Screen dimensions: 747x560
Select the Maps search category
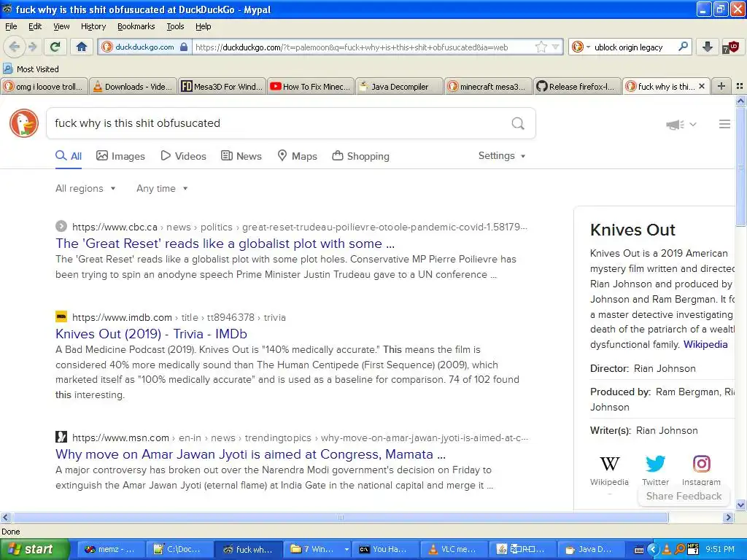pos(298,156)
